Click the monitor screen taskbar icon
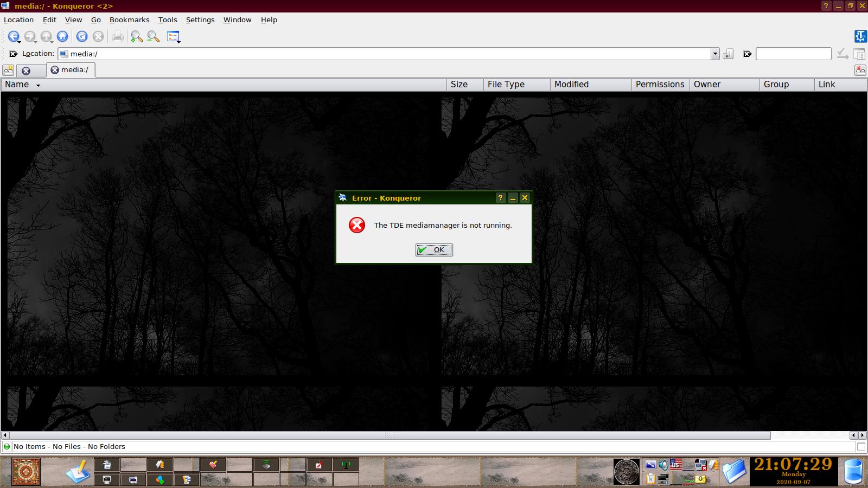Screen dimensions: 868x488 107,479
